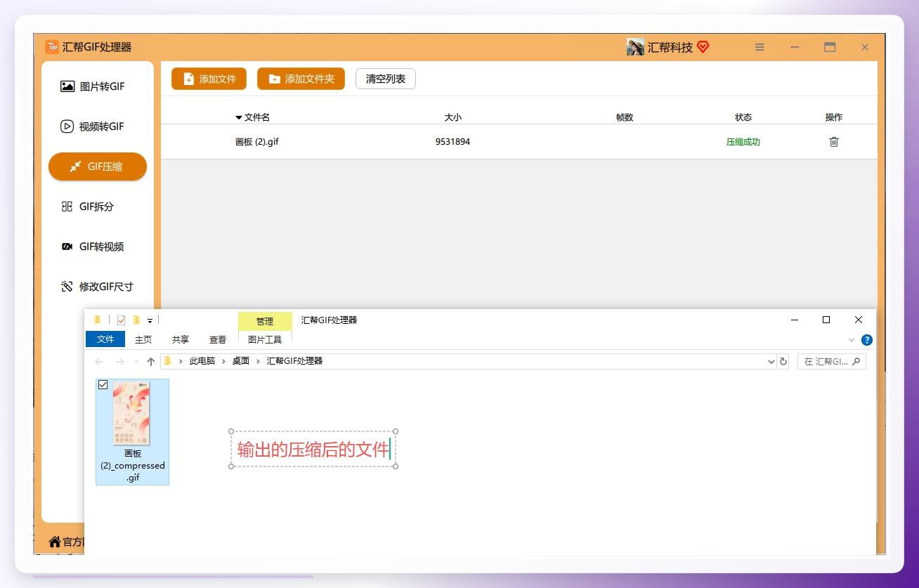The image size is (919, 588).
Task: Click the magnifier icon in the Explorer search box
Action: coord(856,362)
